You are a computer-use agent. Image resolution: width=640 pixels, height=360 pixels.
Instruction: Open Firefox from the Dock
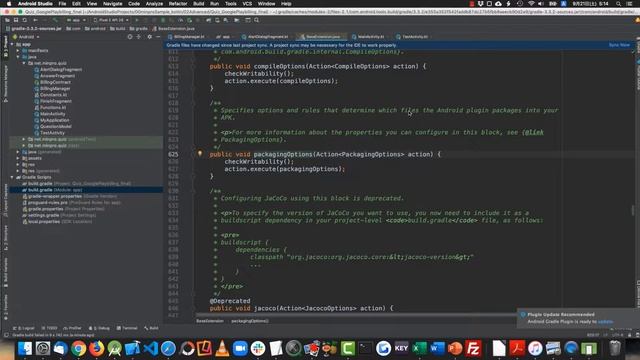click(x=97, y=349)
